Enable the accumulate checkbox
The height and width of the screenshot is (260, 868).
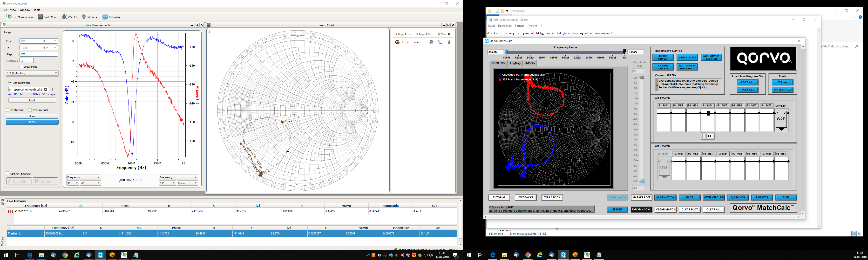(x=30, y=110)
